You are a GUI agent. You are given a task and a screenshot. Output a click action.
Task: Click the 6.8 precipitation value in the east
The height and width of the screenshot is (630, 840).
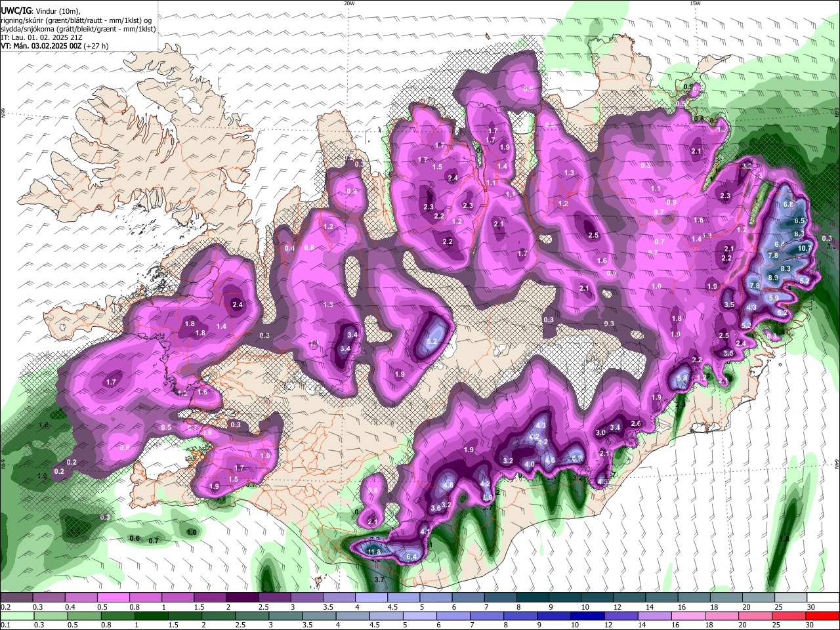(x=788, y=204)
